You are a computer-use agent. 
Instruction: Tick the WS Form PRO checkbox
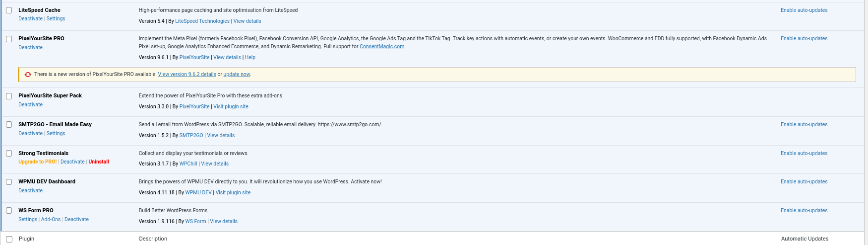[x=9, y=211]
